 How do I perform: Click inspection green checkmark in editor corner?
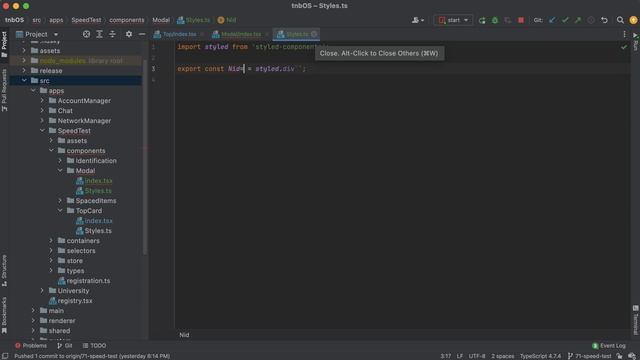pos(624,47)
